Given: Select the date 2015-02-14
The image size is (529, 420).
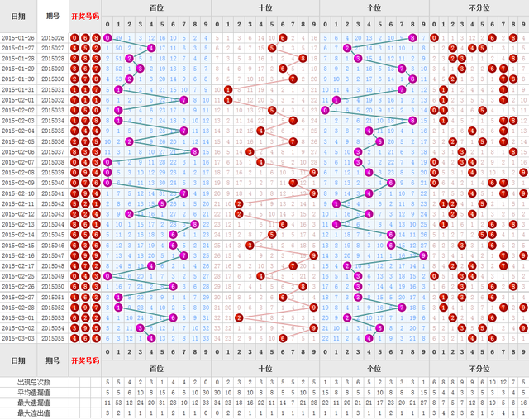Looking at the screenshot, I should pyautogui.click(x=18, y=235).
